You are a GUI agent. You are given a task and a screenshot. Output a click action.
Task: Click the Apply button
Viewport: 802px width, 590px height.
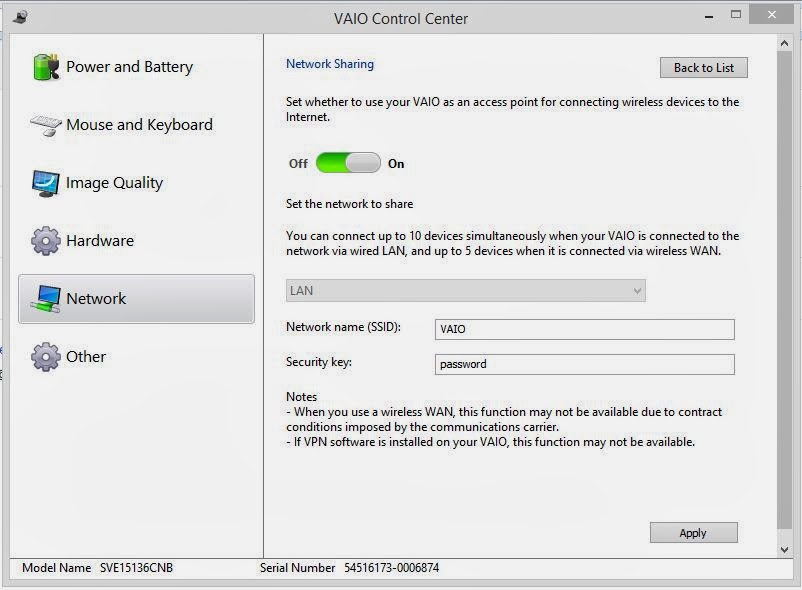(x=694, y=533)
